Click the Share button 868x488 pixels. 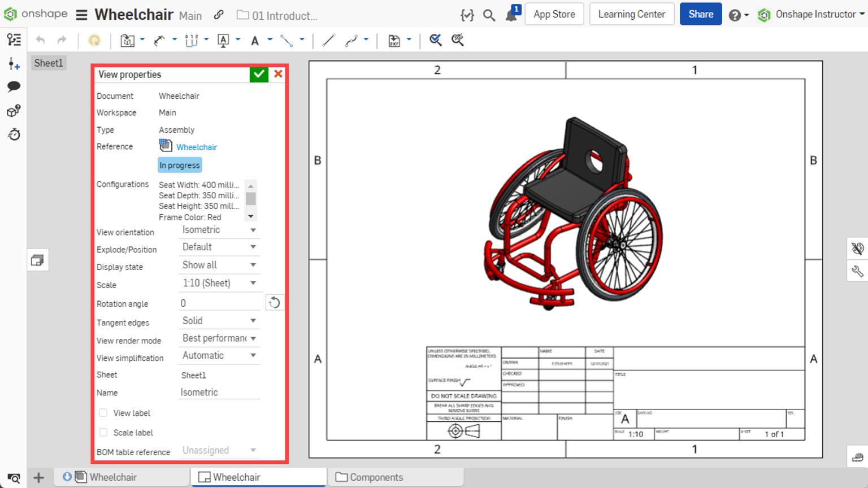[701, 14]
